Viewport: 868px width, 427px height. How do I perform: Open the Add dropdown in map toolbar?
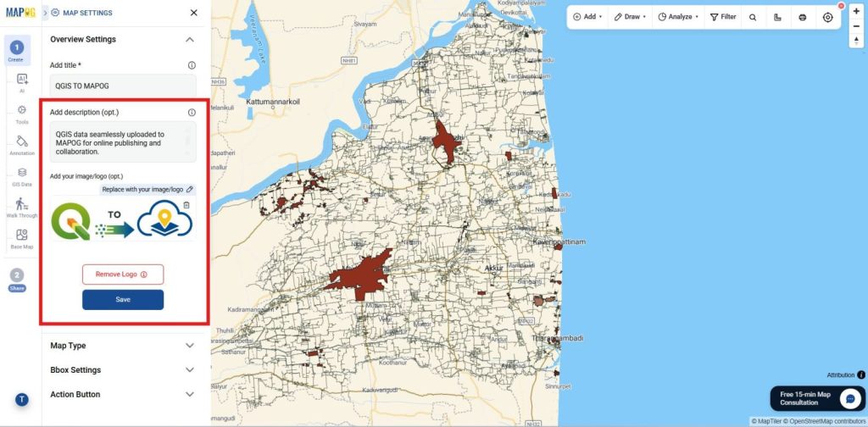[587, 17]
